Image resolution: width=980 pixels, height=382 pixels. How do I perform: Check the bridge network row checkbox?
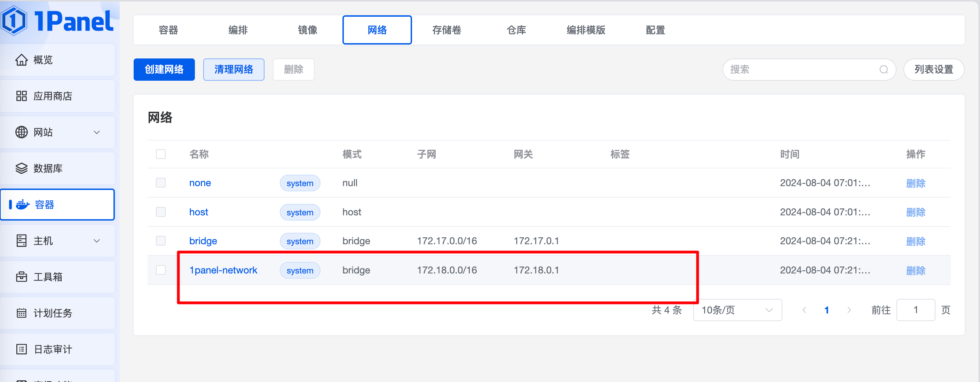pos(161,241)
